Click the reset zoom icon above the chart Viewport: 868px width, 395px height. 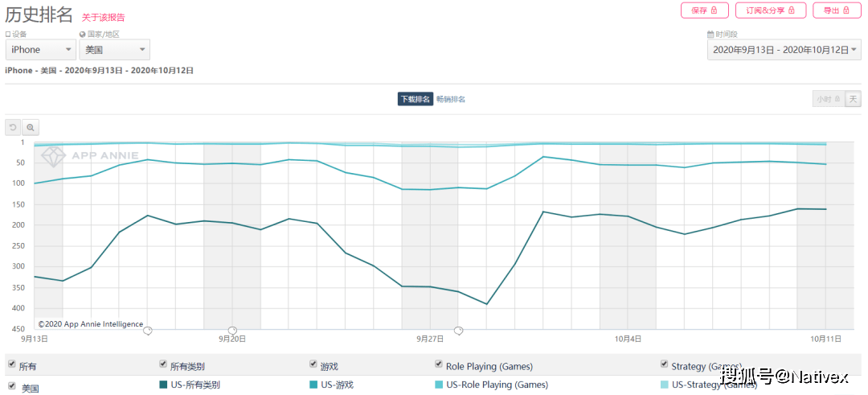(x=13, y=127)
